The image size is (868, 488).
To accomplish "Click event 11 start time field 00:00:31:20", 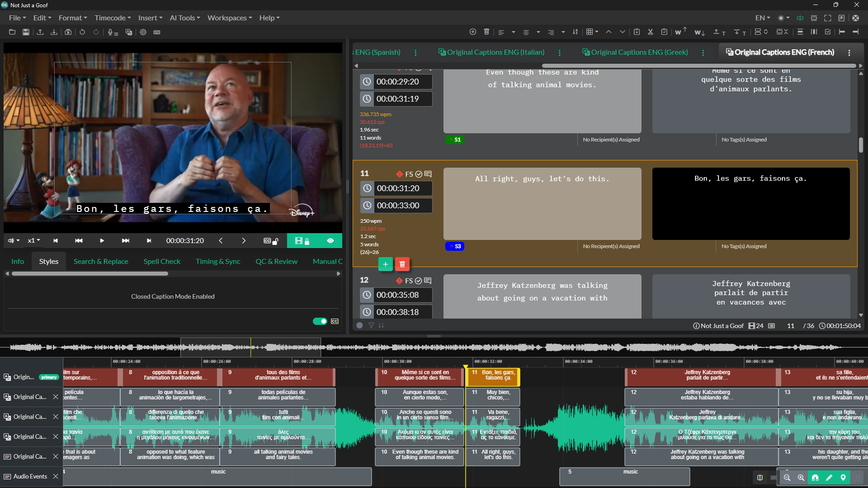I will pos(403,188).
